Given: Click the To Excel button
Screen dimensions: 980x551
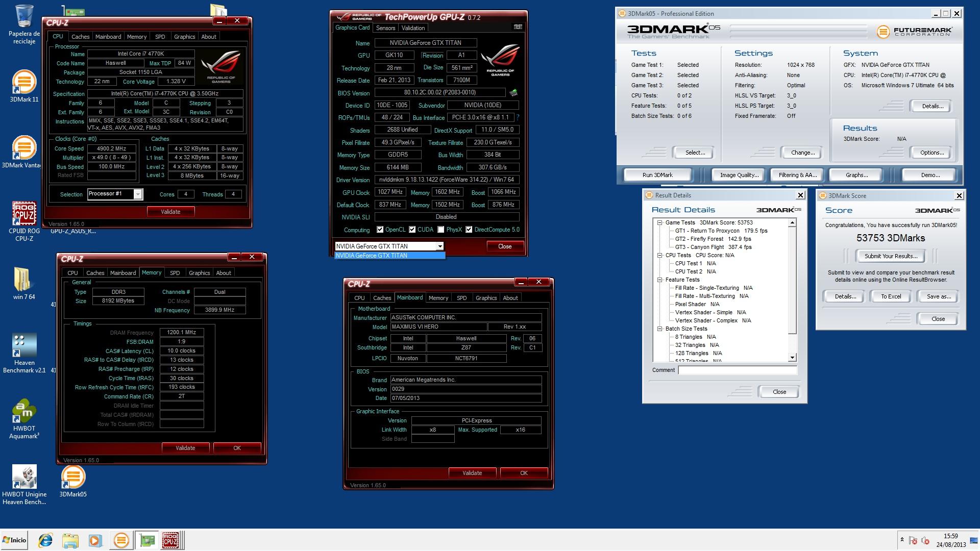Looking at the screenshot, I should [x=891, y=296].
